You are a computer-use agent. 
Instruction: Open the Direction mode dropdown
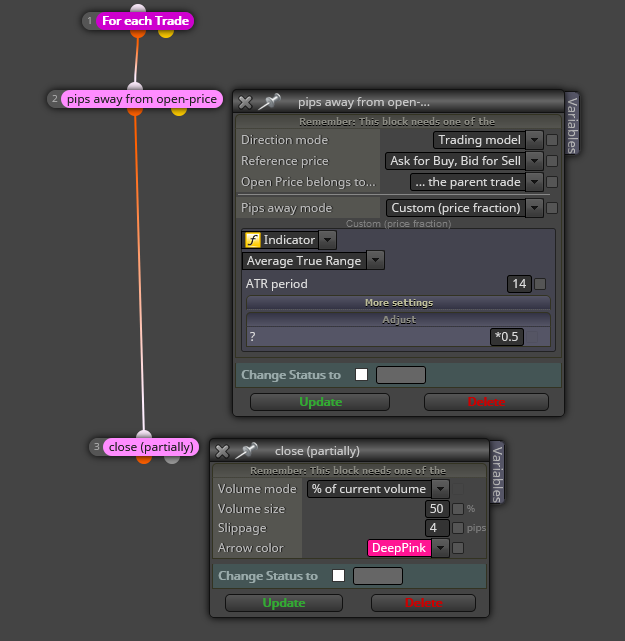tap(534, 140)
